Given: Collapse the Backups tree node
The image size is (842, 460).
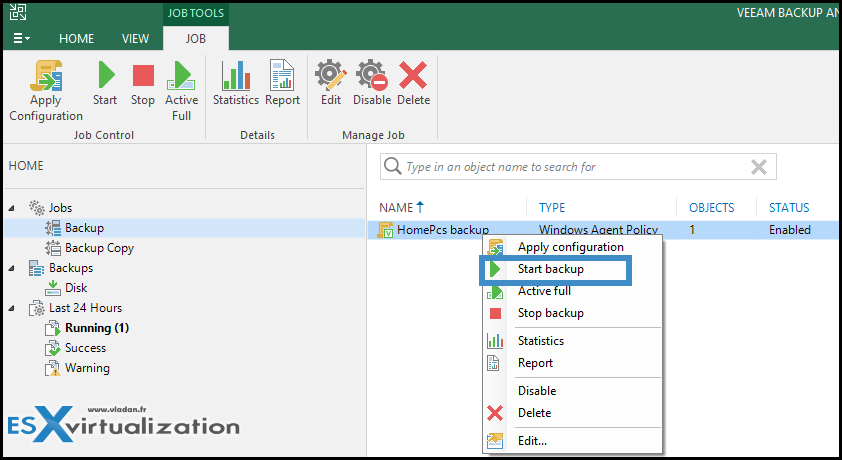Looking at the screenshot, I should pos(12,268).
